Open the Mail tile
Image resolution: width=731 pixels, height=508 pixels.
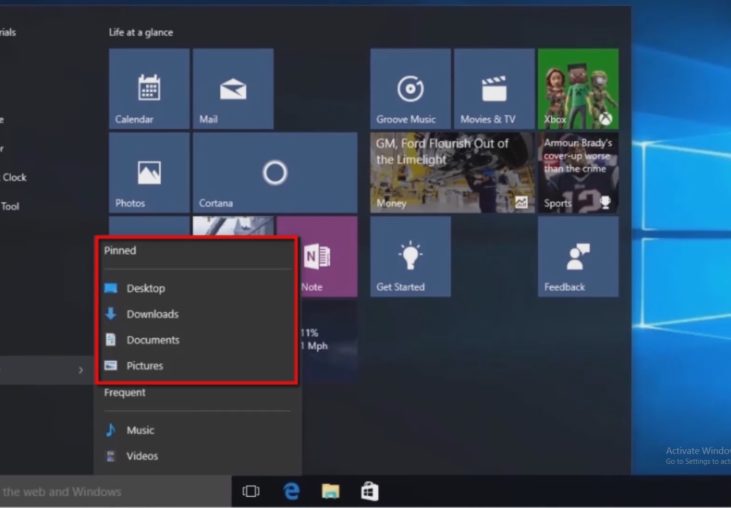[x=233, y=89]
